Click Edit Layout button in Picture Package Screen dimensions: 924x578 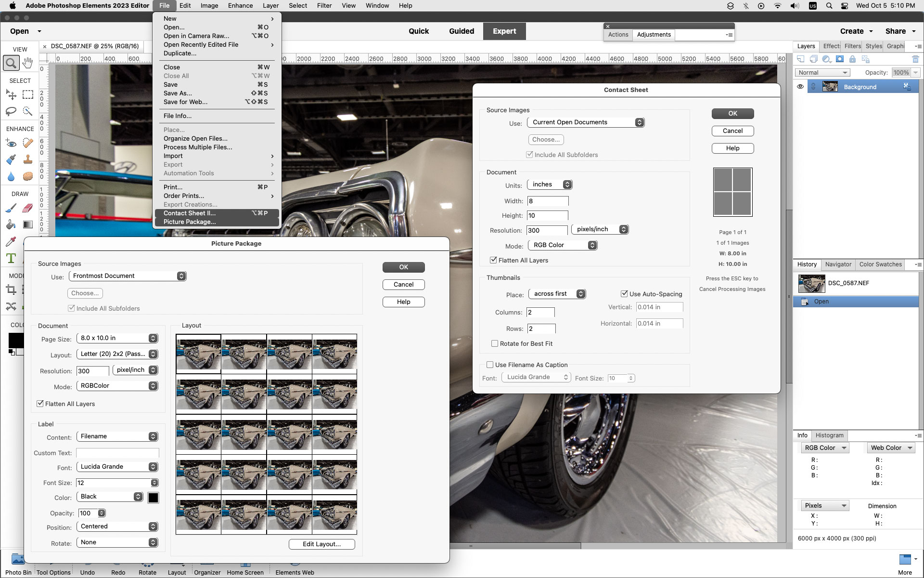(322, 544)
